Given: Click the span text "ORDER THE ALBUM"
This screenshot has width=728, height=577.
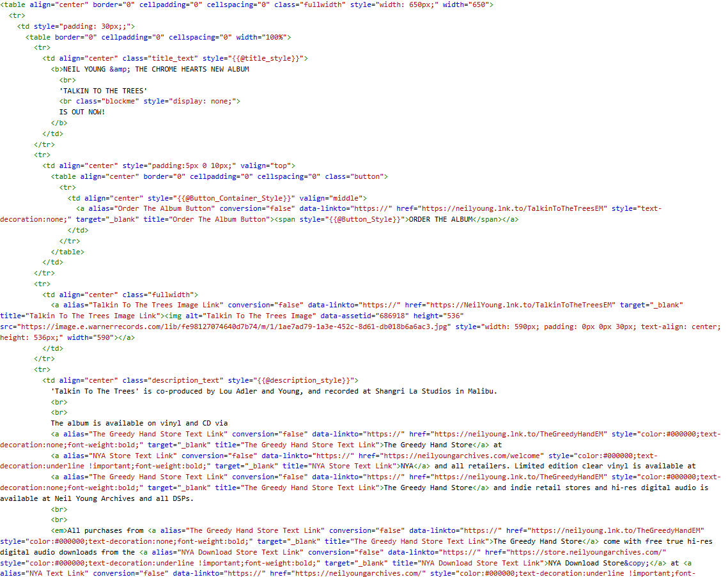Looking at the screenshot, I should pyautogui.click(x=440, y=219).
